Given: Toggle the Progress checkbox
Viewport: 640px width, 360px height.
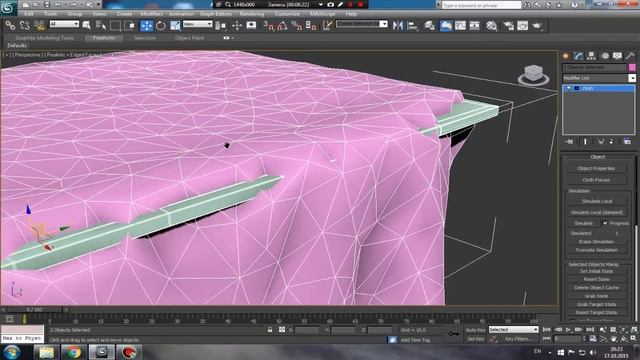Looking at the screenshot, I should click(605, 223).
